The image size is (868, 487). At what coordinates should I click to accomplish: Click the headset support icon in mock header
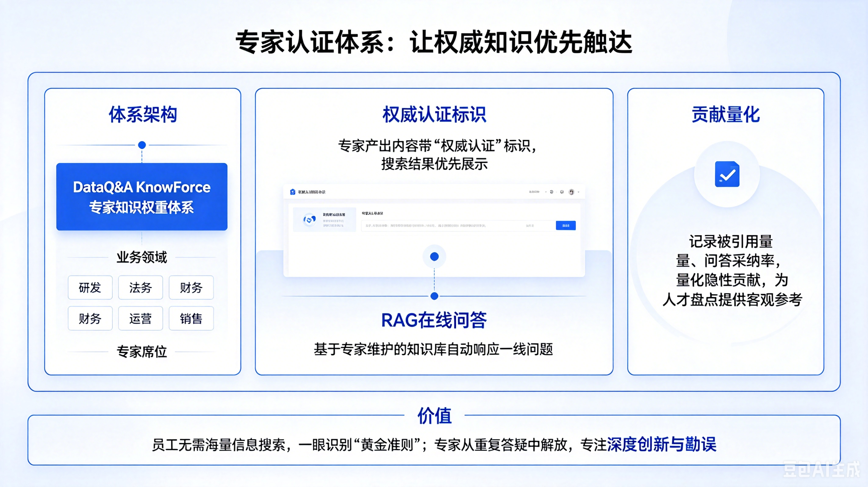[562, 192]
